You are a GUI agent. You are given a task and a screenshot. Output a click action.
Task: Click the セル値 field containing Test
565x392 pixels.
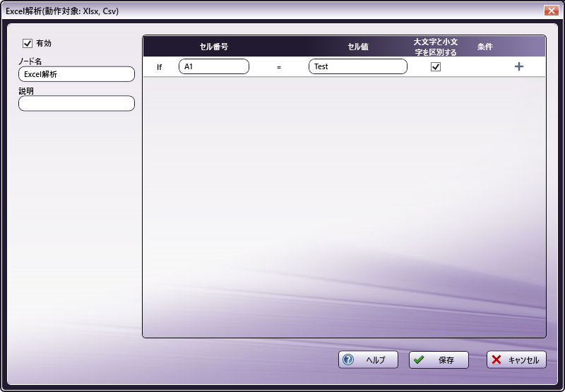(x=358, y=66)
